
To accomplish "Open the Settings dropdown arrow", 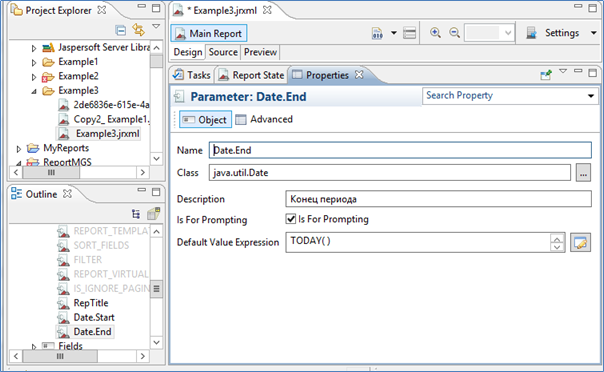I will tap(594, 33).
